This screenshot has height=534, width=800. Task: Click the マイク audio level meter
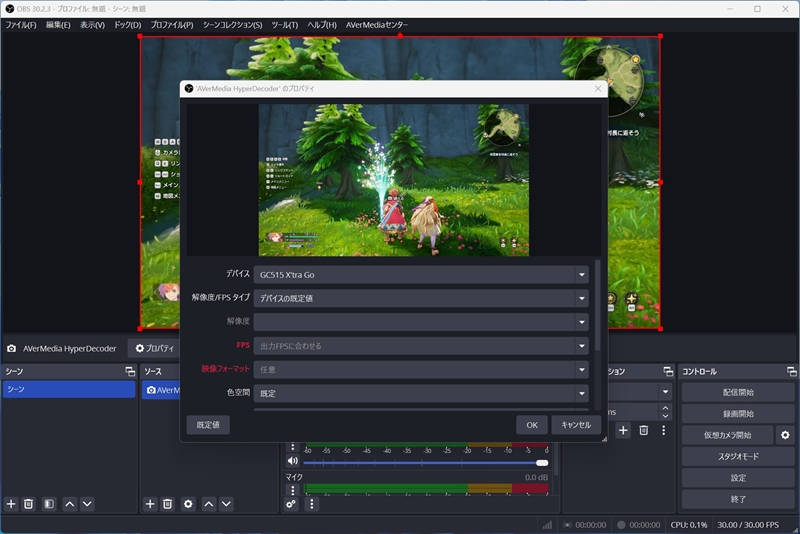click(426, 489)
